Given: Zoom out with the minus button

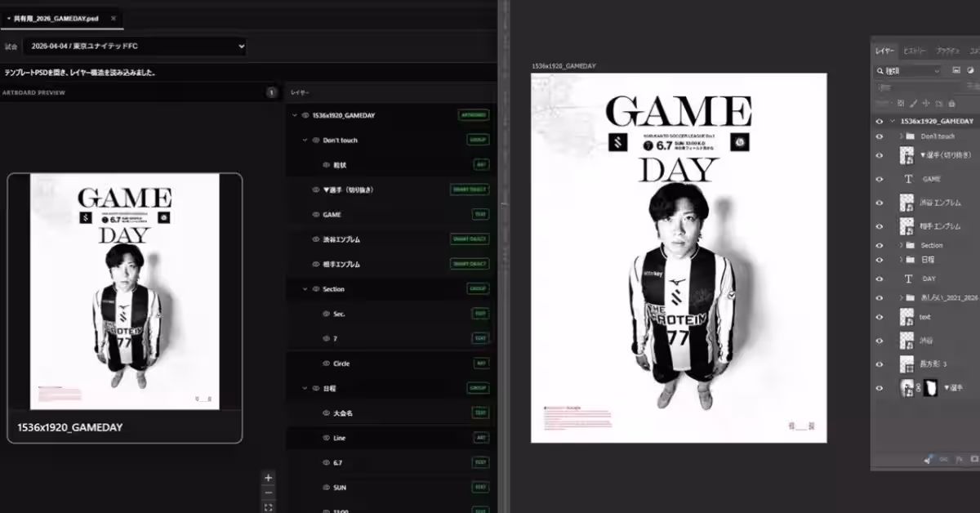Looking at the screenshot, I should [269, 493].
